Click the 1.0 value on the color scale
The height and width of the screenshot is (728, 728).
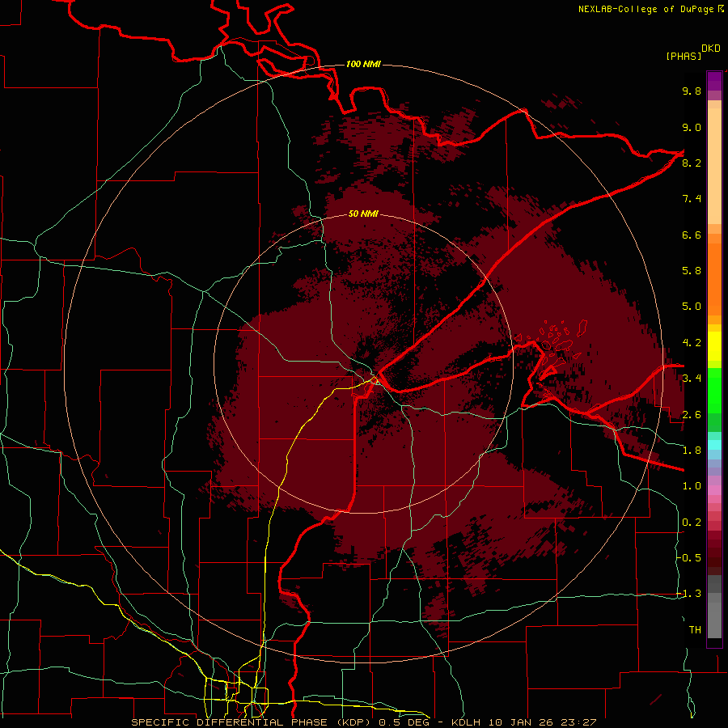[x=692, y=486]
